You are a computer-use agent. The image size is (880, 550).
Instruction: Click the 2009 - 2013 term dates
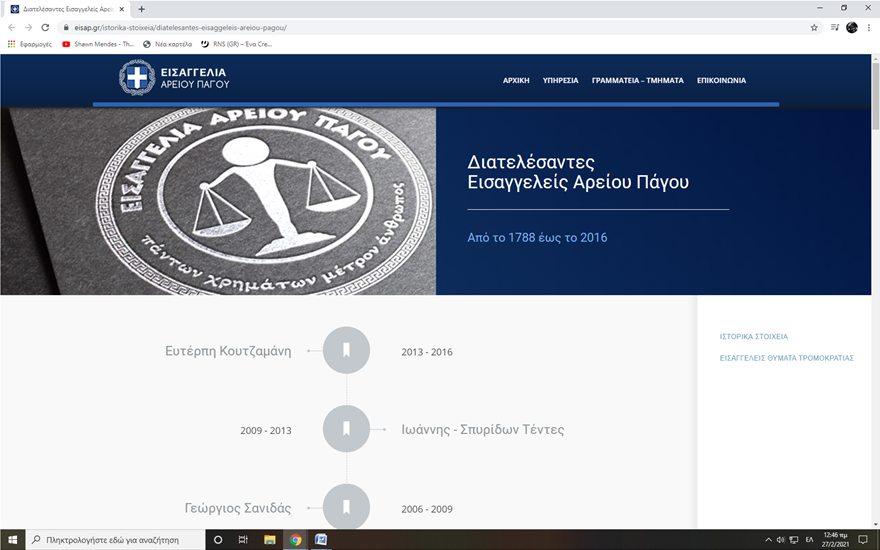(265, 430)
